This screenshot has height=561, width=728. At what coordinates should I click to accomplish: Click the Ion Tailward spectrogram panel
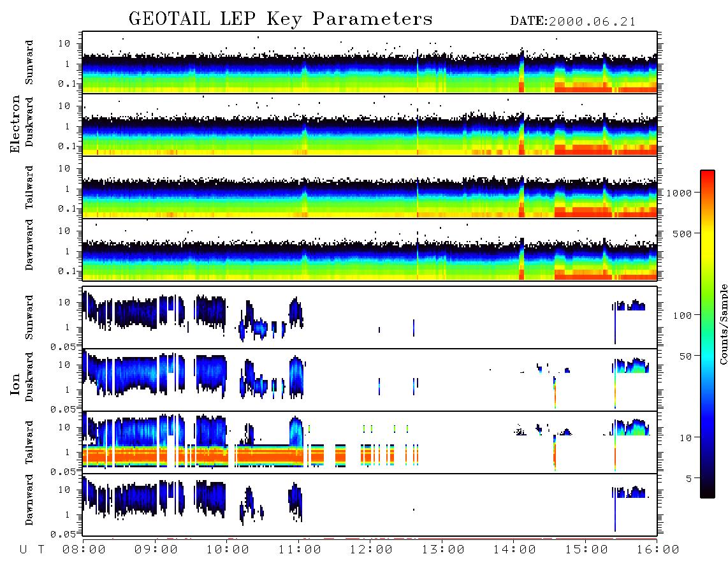tap(370, 442)
